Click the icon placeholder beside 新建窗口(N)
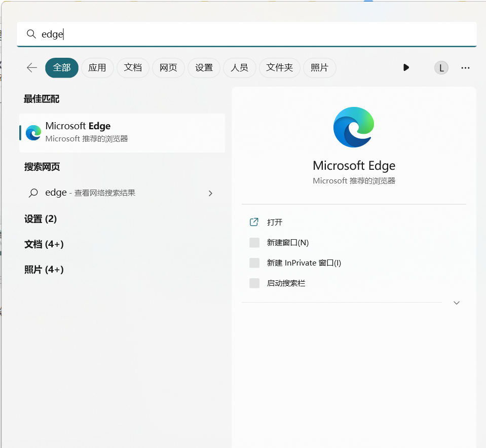 pyautogui.click(x=254, y=242)
